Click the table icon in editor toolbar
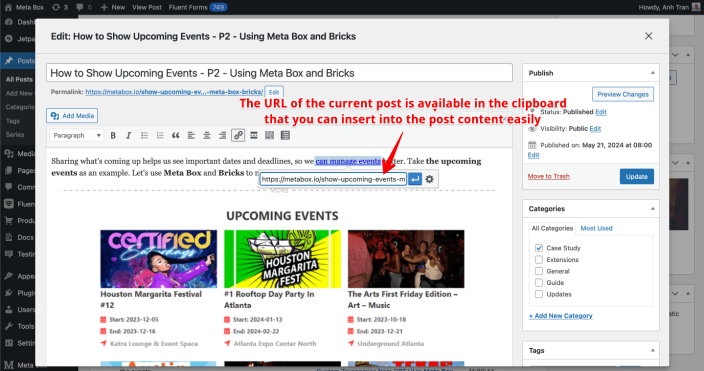The image size is (704, 371). [285, 135]
